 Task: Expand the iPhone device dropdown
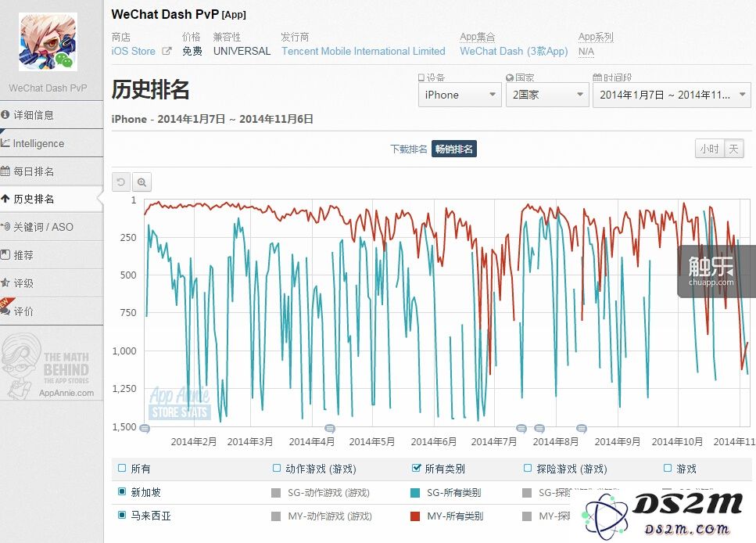click(460, 95)
